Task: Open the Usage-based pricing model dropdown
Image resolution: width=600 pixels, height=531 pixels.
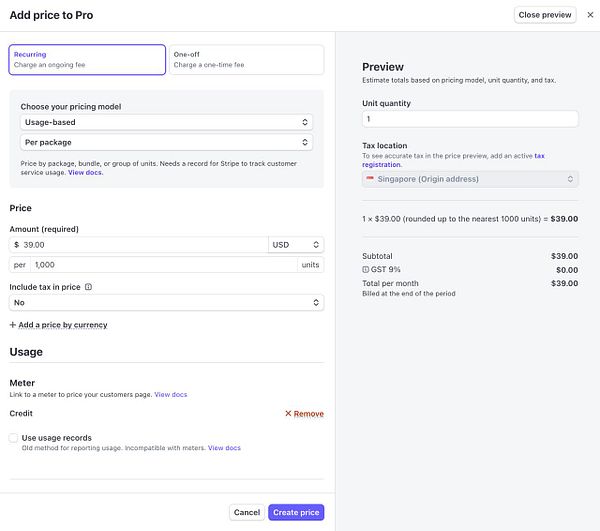Action: pos(166,122)
